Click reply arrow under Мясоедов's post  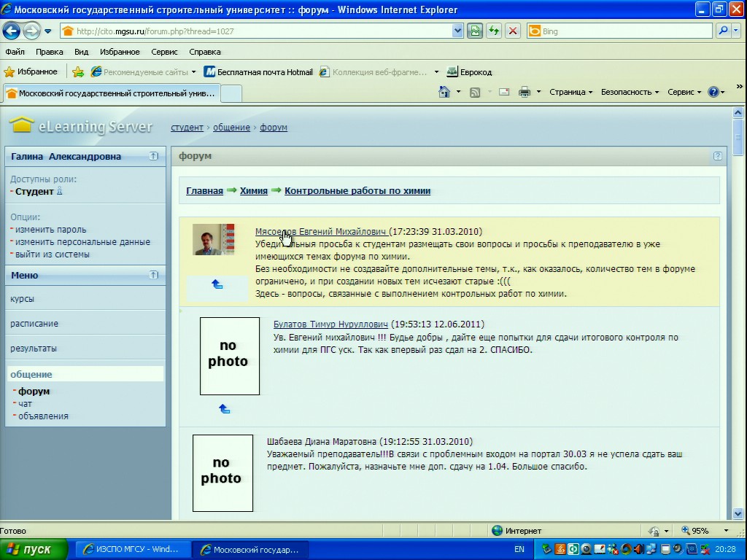coord(217,285)
